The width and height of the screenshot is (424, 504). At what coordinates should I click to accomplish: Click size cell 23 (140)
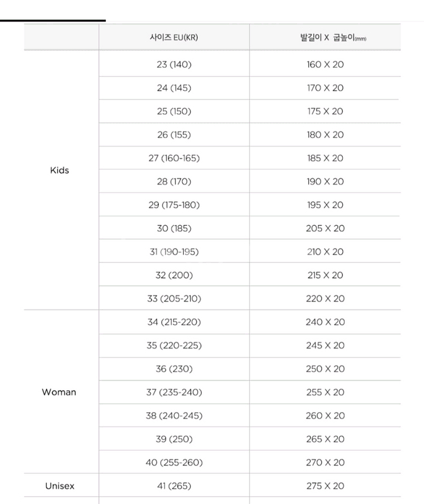pos(174,64)
